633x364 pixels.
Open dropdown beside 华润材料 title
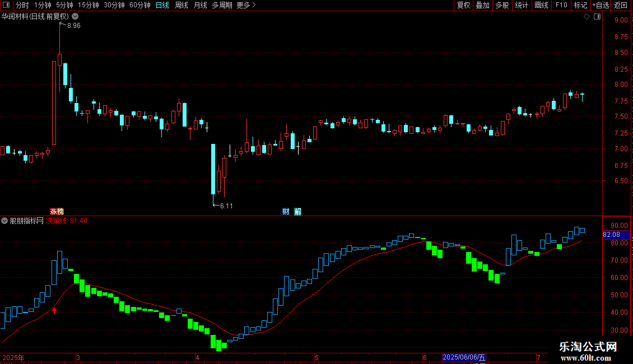pos(75,16)
